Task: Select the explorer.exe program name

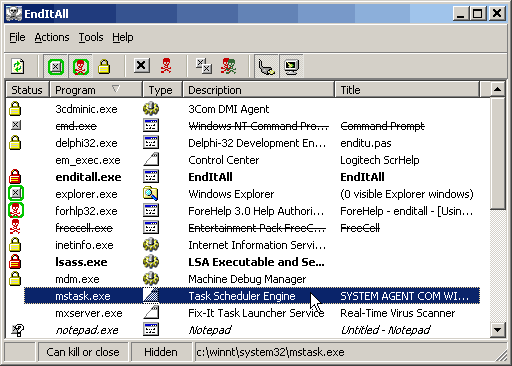Action: click(x=86, y=194)
